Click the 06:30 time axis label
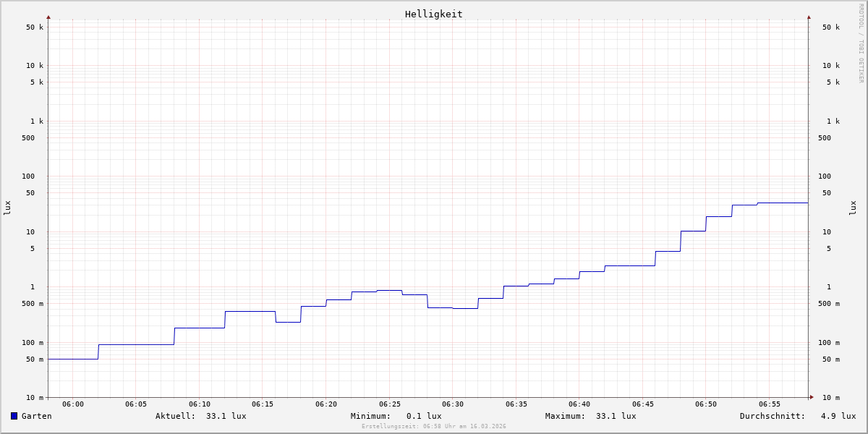The width and height of the screenshot is (868, 434). click(453, 404)
